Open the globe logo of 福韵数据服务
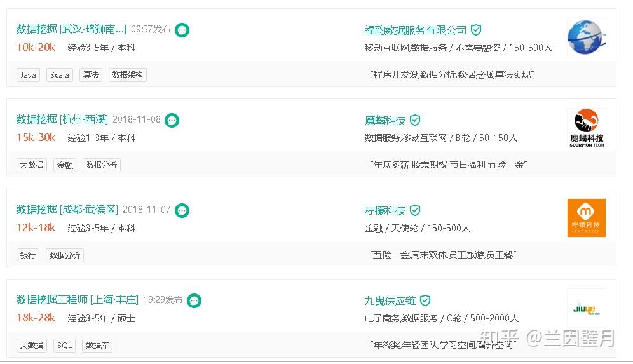Viewport: 633px width, 364px height. [x=586, y=37]
